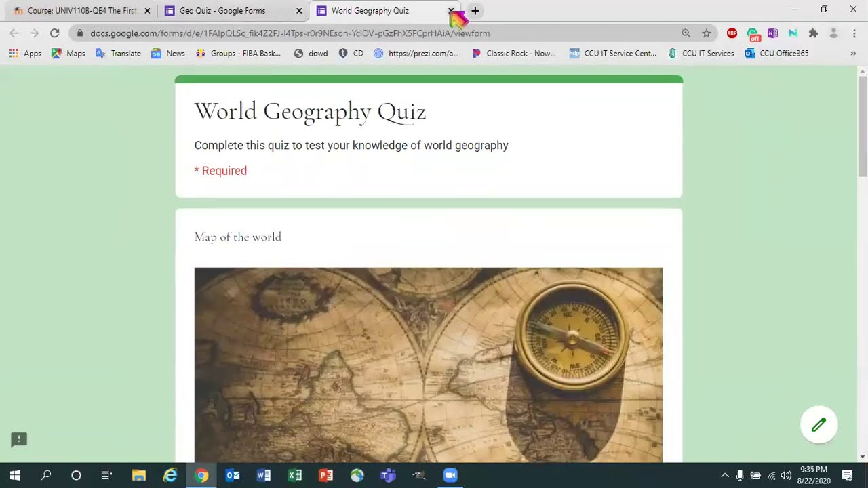Open Windows taskbar search
This screenshot has width=868, height=488.
(45, 475)
